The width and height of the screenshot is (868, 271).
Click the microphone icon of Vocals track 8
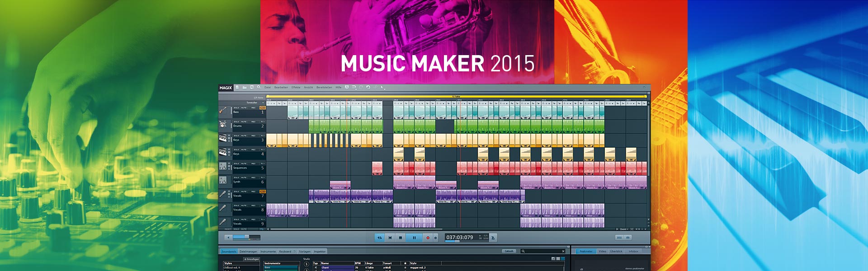[x=223, y=208]
